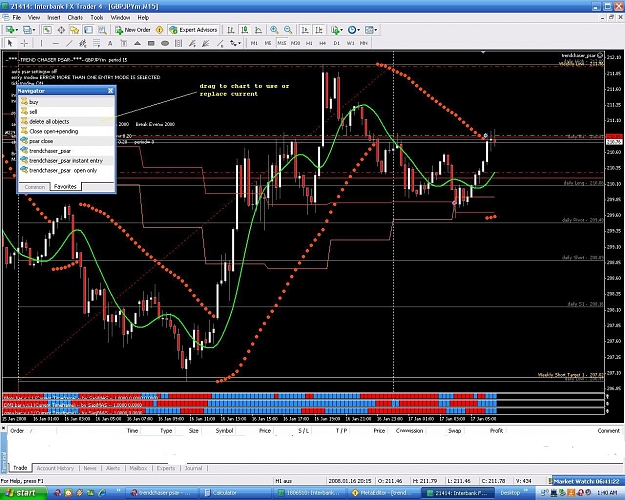Image resolution: width=625 pixels, height=500 pixels.
Task: Click the Windows start button
Action: click(x=22, y=493)
